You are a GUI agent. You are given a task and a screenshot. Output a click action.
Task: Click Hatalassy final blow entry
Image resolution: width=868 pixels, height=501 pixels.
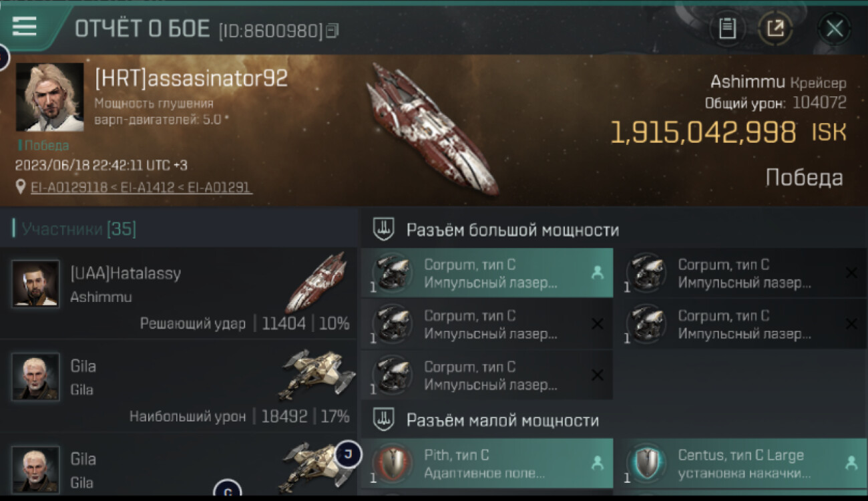point(179,293)
